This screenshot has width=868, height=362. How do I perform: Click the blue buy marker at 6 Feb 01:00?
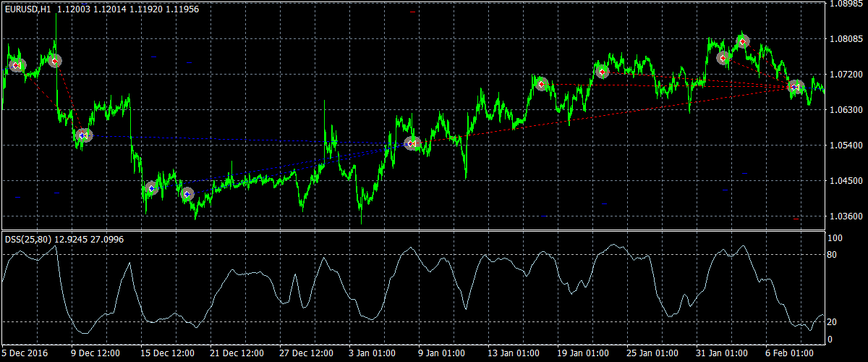coord(795,87)
